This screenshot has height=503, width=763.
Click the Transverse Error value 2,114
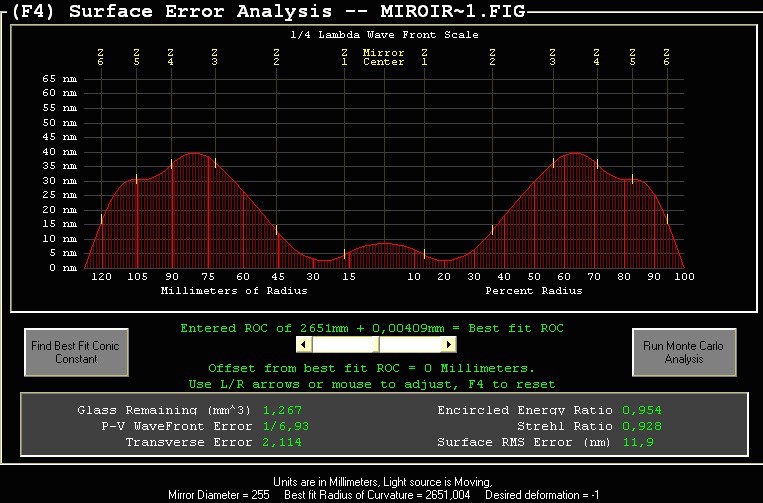point(282,442)
